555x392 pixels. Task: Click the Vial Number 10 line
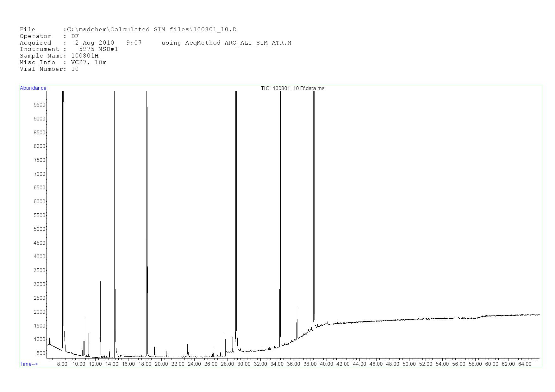click(x=49, y=69)
